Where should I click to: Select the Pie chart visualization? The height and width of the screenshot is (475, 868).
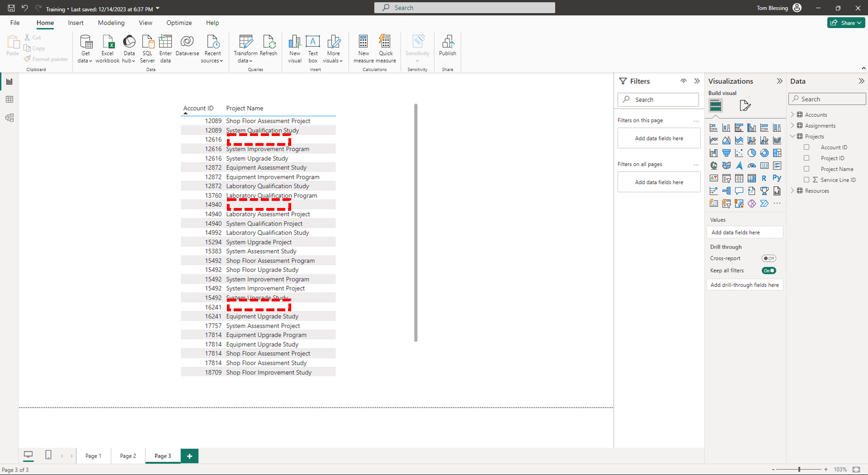tap(752, 153)
